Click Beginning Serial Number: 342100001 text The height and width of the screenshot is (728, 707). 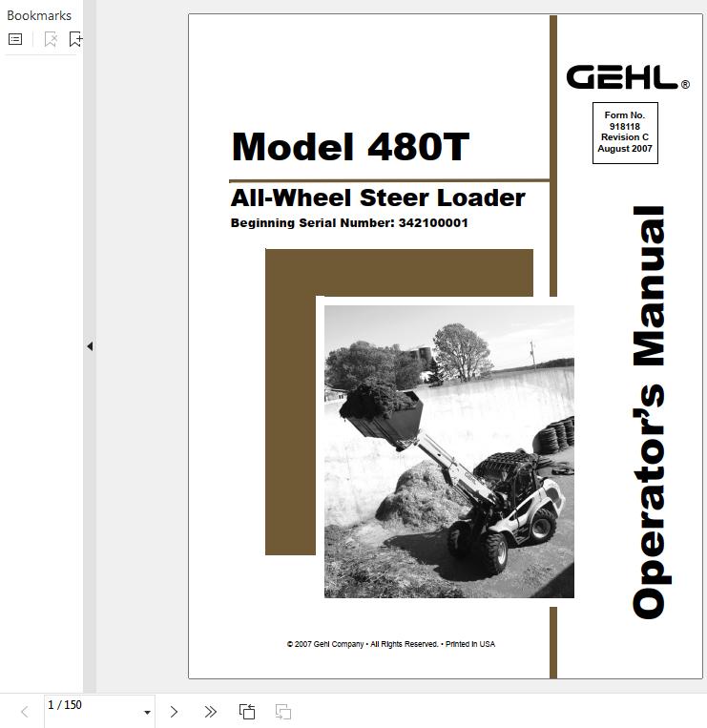tap(349, 223)
